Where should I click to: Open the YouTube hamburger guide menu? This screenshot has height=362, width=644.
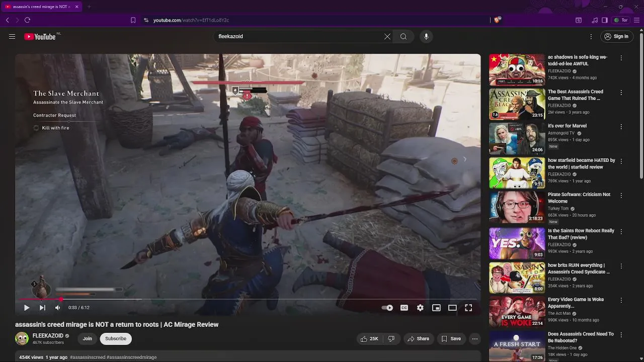(12, 36)
